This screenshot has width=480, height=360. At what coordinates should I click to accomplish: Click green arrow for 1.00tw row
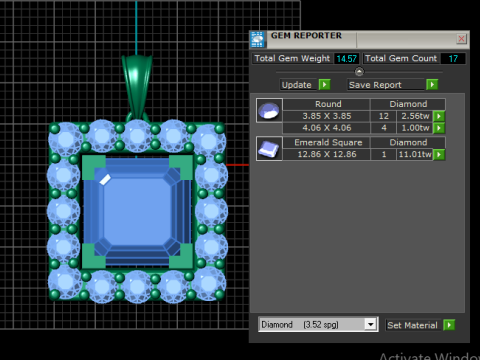439,128
